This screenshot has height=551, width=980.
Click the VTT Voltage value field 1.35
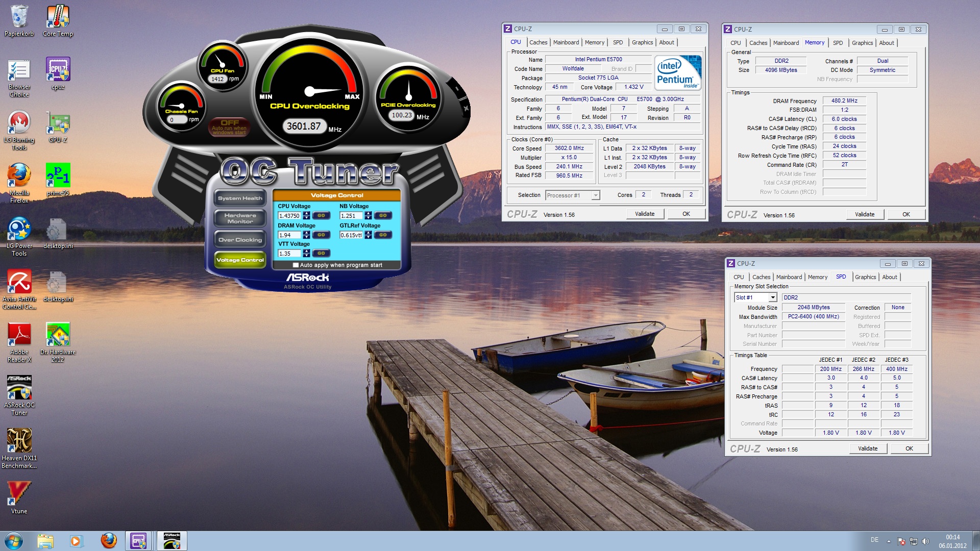coord(290,254)
